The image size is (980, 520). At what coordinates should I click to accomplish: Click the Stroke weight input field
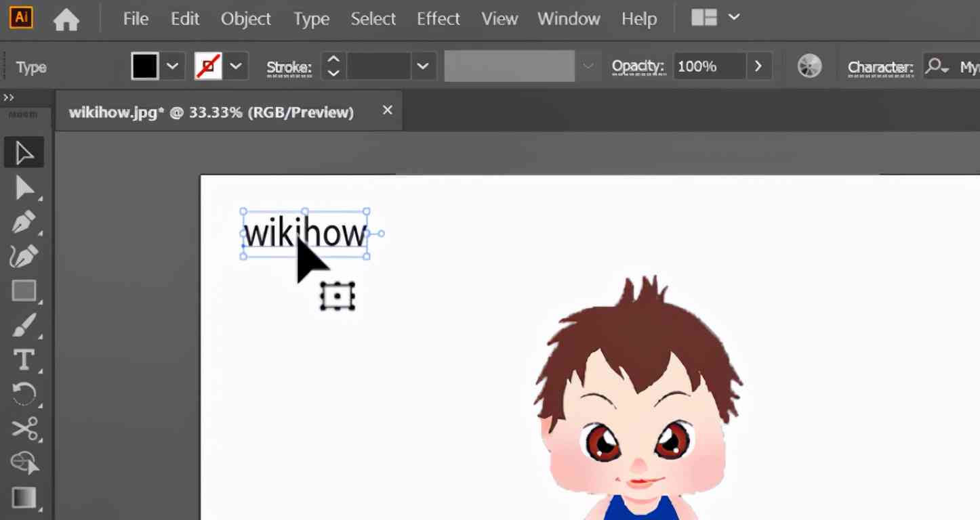tap(379, 66)
